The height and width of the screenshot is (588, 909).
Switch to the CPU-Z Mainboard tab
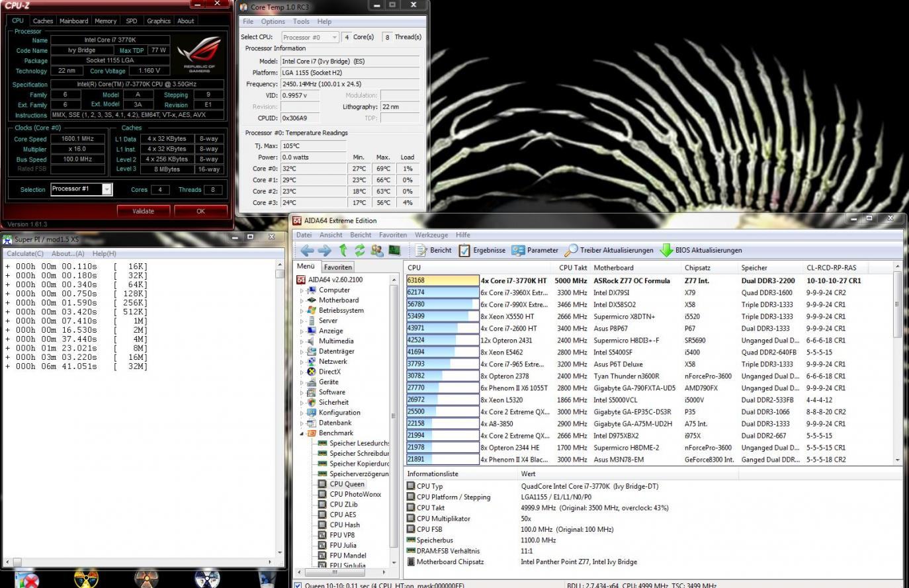(x=73, y=21)
